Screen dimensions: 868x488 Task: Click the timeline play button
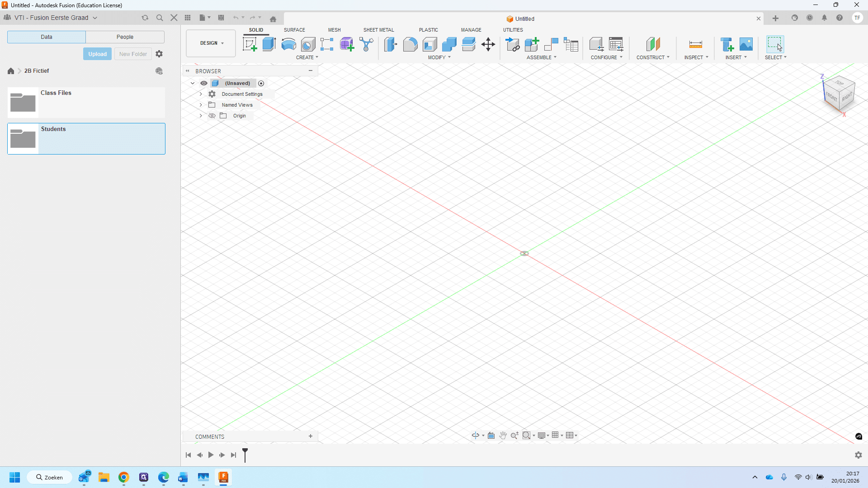[211, 455]
